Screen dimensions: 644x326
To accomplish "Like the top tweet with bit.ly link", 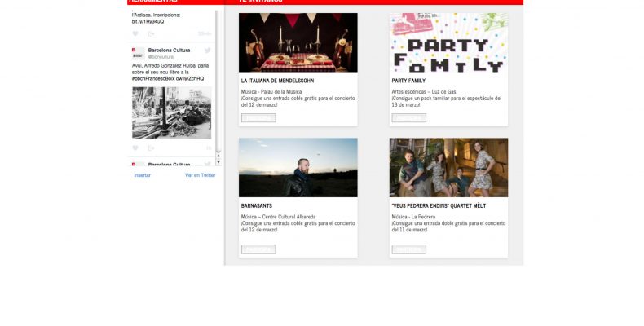I will (x=135, y=33).
